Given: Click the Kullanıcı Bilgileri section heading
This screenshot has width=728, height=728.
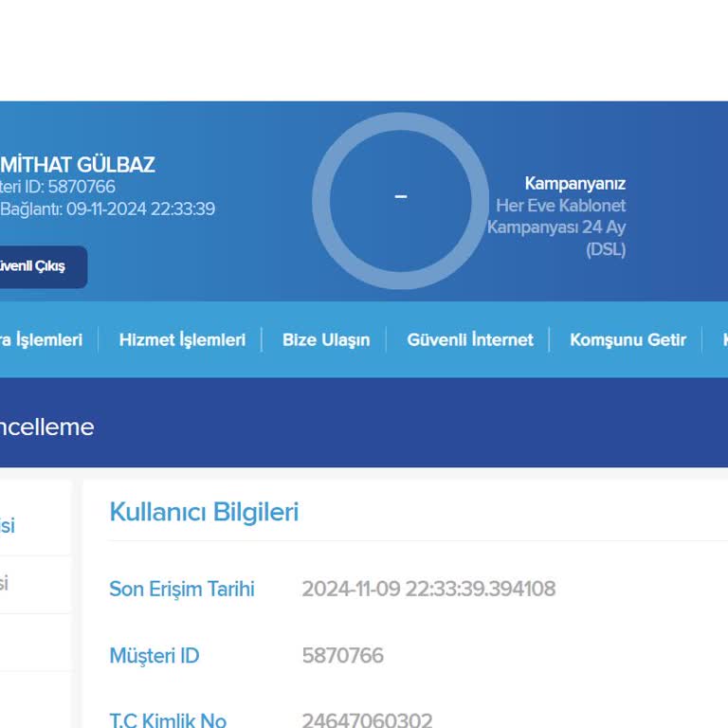Looking at the screenshot, I should (204, 512).
